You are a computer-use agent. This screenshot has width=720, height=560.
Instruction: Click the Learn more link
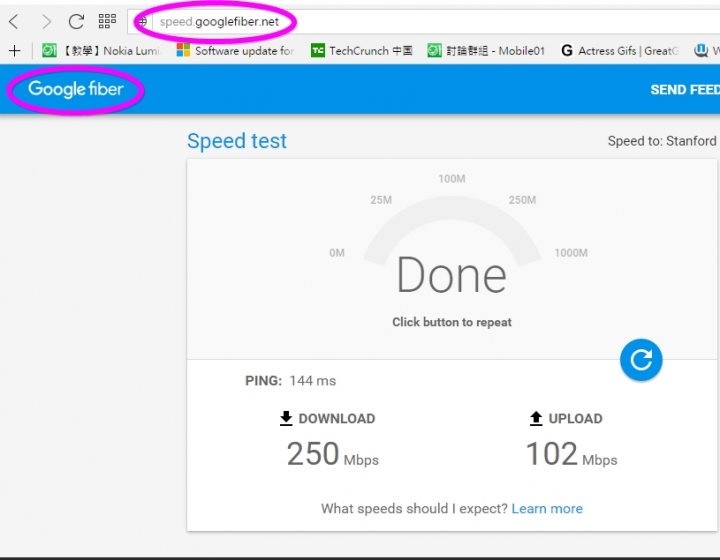[x=547, y=509]
